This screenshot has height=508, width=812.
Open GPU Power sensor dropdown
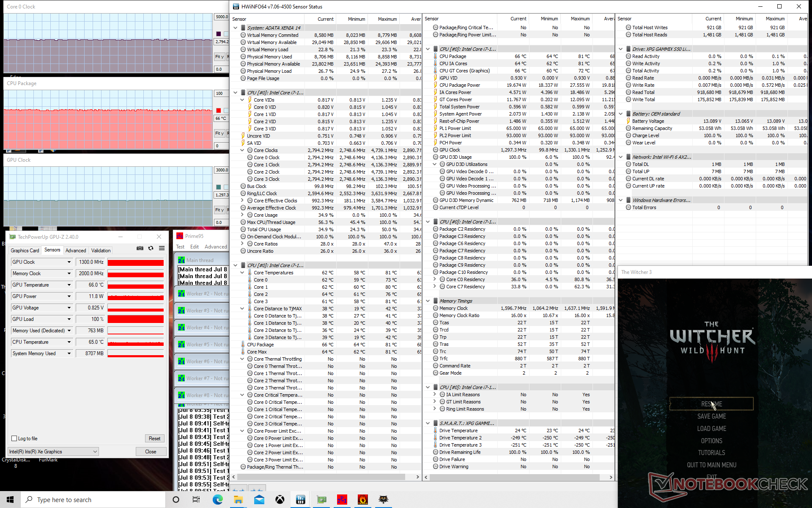pyautogui.click(x=69, y=296)
